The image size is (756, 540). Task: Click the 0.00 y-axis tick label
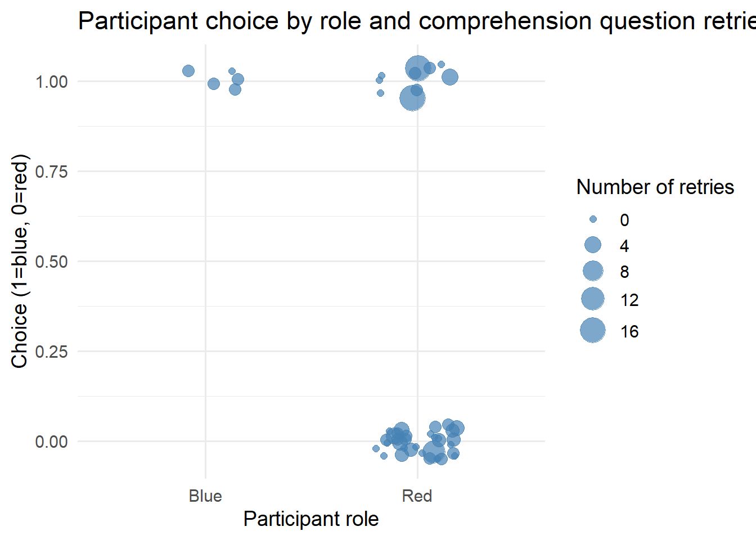point(51,442)
